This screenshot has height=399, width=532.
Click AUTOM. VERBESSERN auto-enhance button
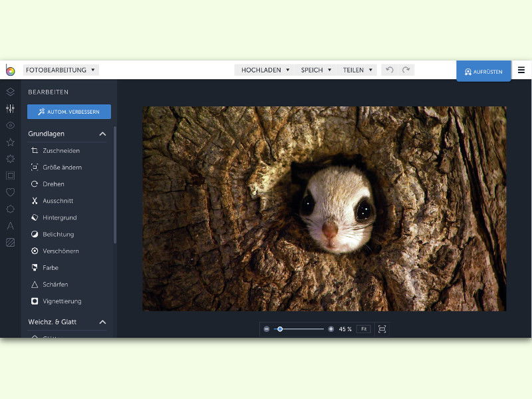(69, 112)
